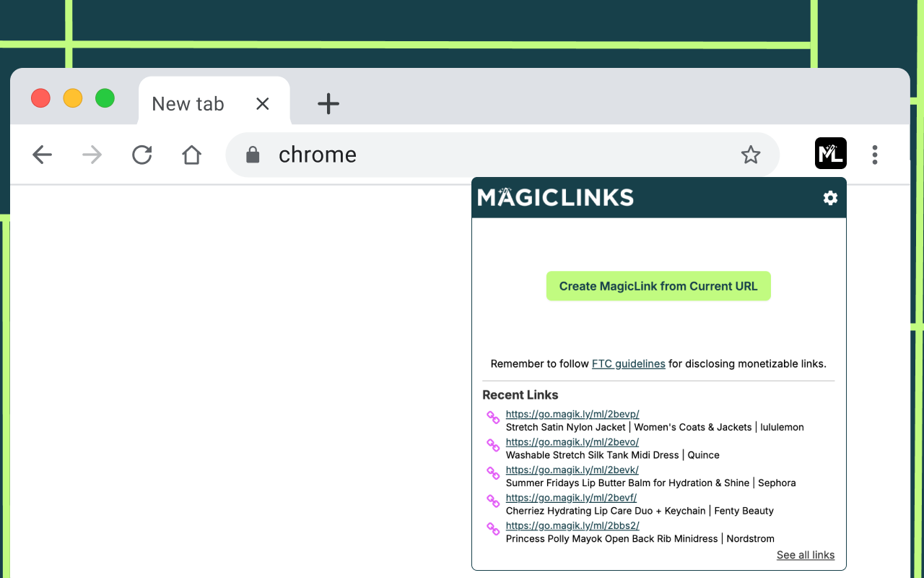Click the link icon beside the lululemon jacket
Viewport: 924px width, 578px height.
click(x=493, y=418)
